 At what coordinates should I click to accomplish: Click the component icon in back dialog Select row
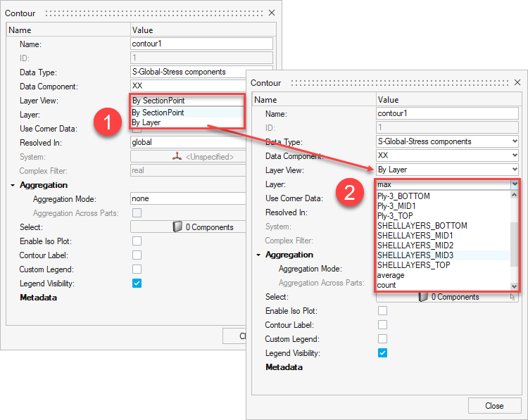(177, 227)
